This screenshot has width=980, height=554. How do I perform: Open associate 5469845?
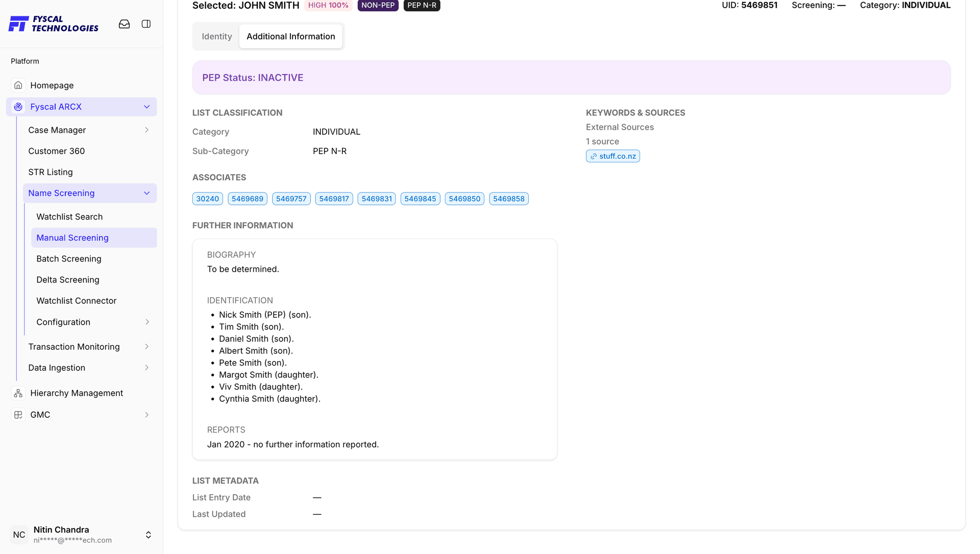420,199
